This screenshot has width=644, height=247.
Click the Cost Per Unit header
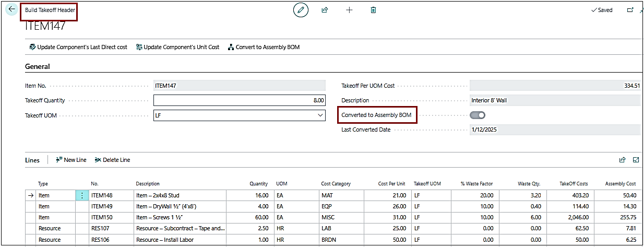(391, 184)
